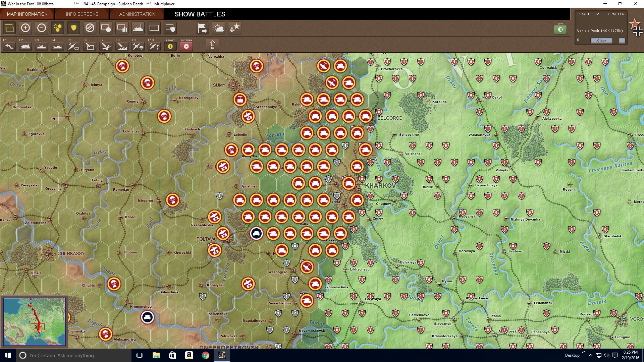Select F2 rail move locomotive icon
The image size is (644, 362).
(25, 46)
